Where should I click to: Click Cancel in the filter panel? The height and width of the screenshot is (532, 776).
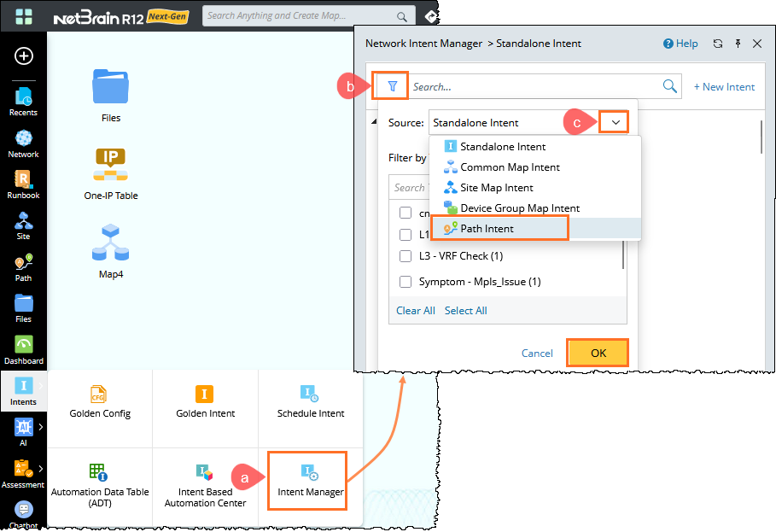pos(537,353)
